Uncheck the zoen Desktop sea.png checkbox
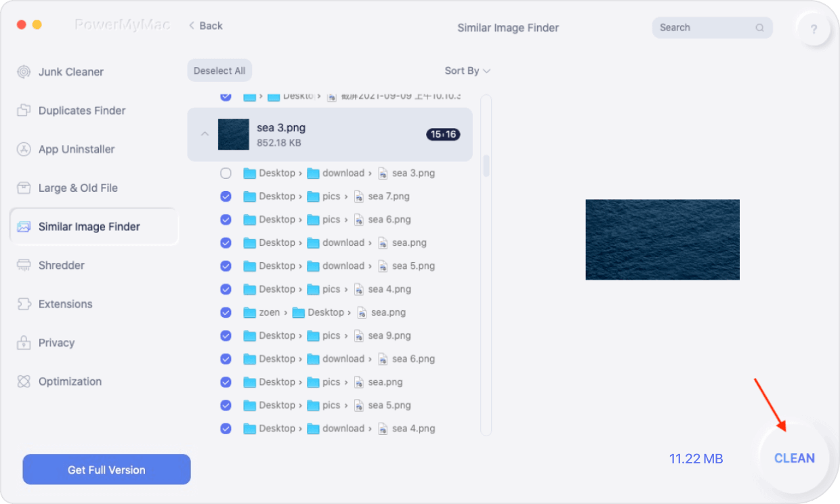The width and height of the screenshot is (840, 504). pyautogui.click(x=226, y=312)
